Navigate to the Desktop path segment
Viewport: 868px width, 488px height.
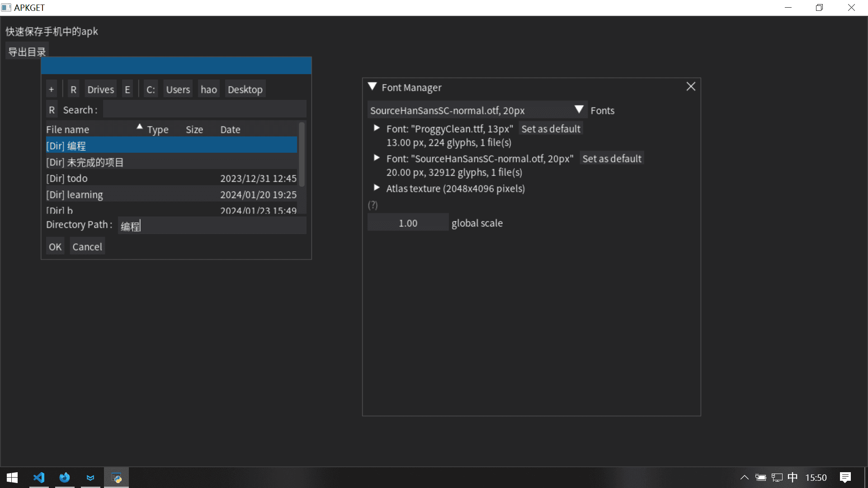[x=245, y=89]
